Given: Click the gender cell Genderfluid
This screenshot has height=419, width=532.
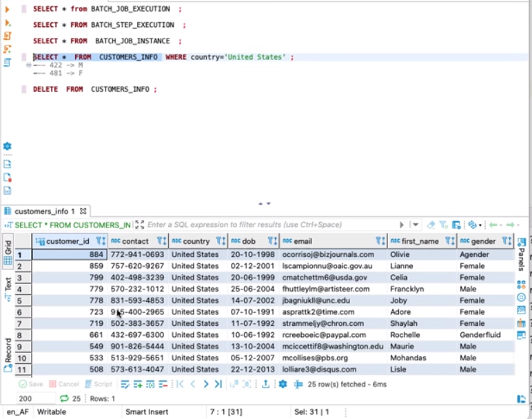Looking at the screenshot, I should (x=485, y=335).
